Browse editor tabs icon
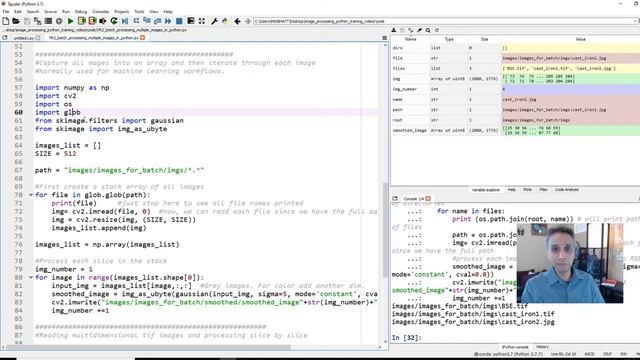640x360 pixels. [x=5, y=38]
